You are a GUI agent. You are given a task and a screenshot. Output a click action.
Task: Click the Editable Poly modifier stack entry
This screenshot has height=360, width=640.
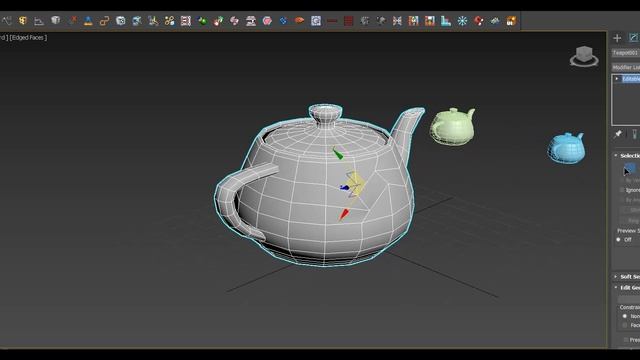[631, 79]
